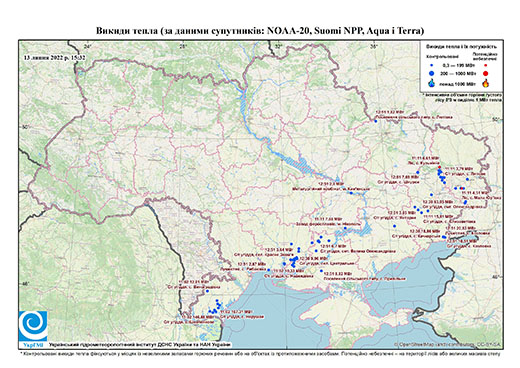Click the UkrGMI spiral logo

(x=33, y=326)
